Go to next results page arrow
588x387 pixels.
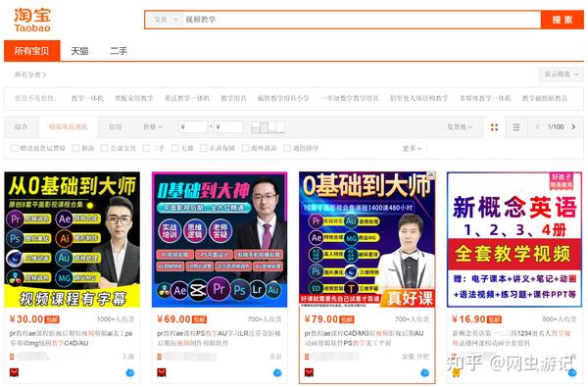pyautogui.click(x=573, y=126)
